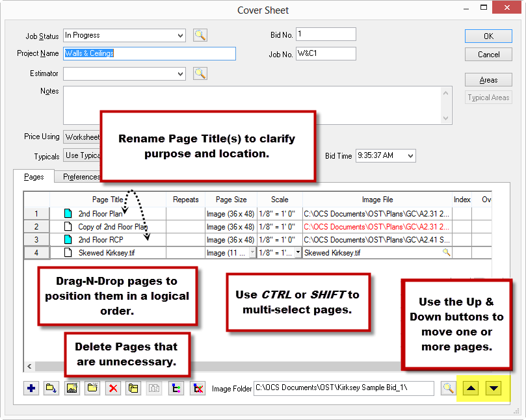Viewport: 526px width, 420px height.
Task: Click the Scale column header
Action: 280,200
